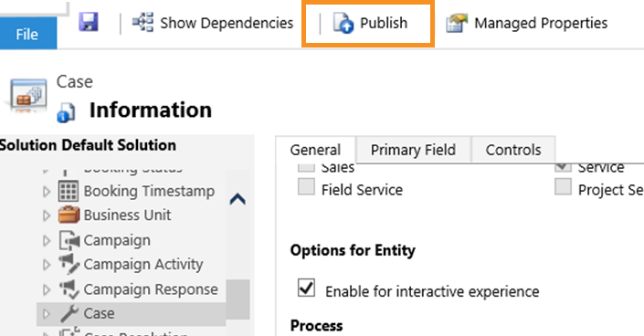Click the Information title text

(x=151, y=110)
